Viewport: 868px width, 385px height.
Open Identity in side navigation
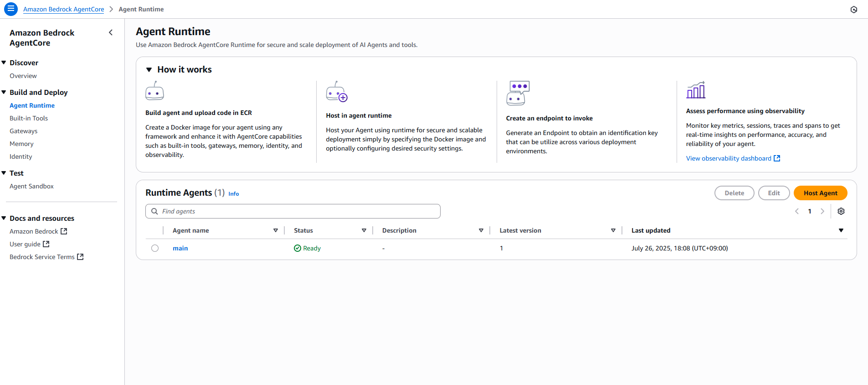tap(21, 156)
